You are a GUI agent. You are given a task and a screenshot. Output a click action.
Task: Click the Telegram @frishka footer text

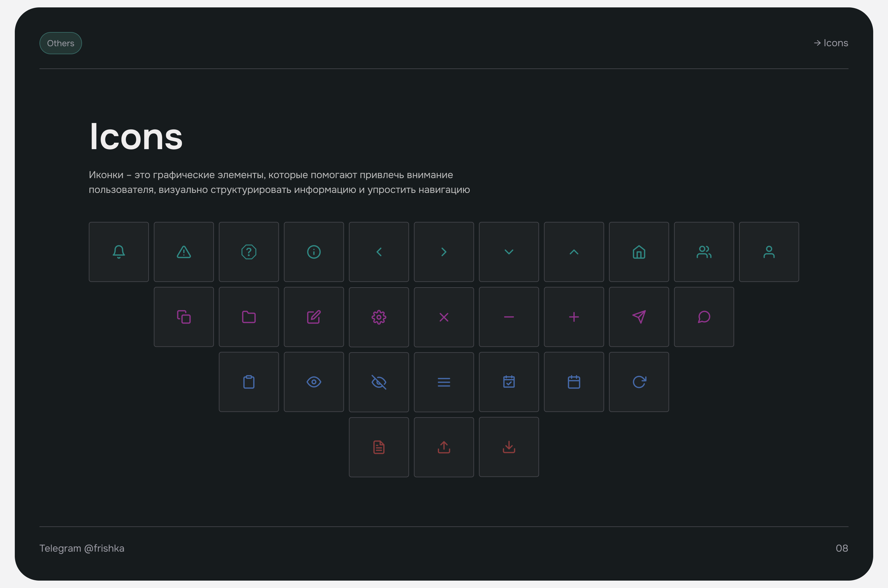point(82,548)
